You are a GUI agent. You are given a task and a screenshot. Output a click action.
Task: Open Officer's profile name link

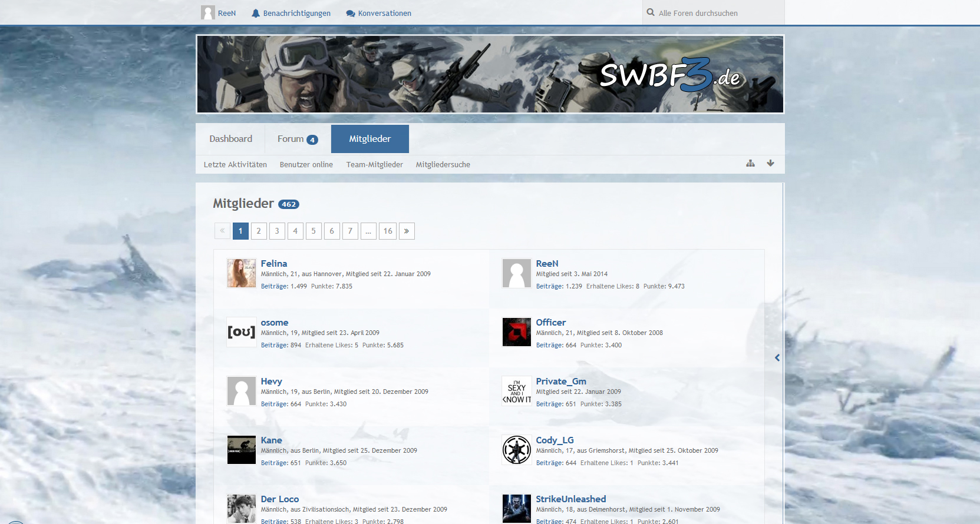(551, 323)
